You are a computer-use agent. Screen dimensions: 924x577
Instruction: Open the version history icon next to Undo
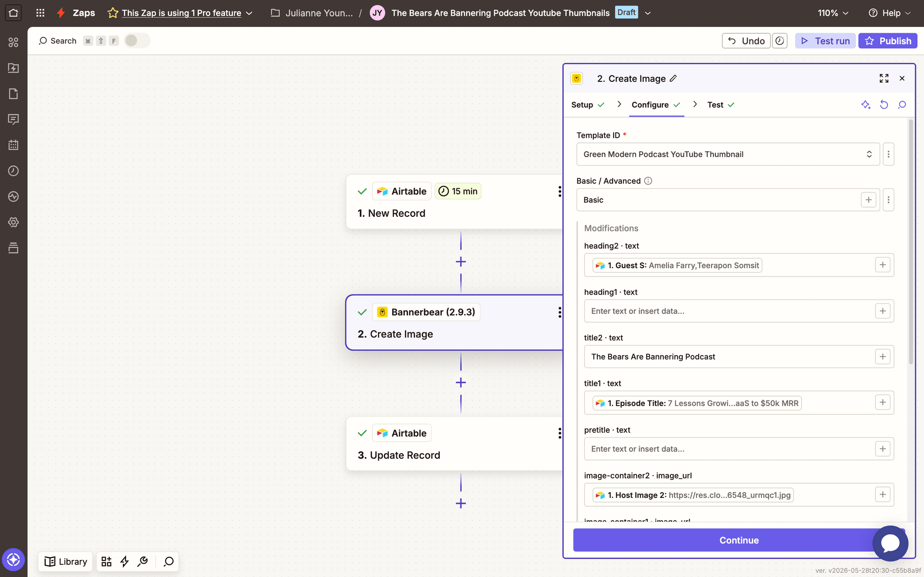[x=780, y=41]
